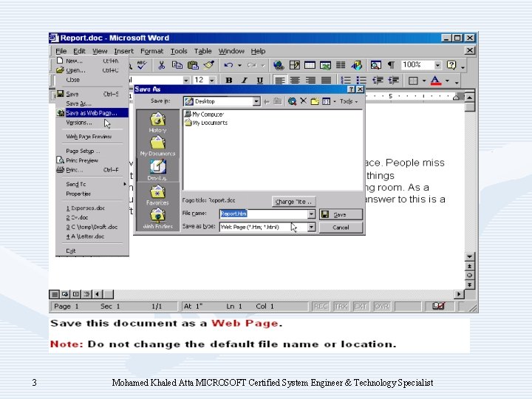The image size is (532, 399).
Task: Toggle OVR overtype mode in status bar
Action: tap(381, 307)
